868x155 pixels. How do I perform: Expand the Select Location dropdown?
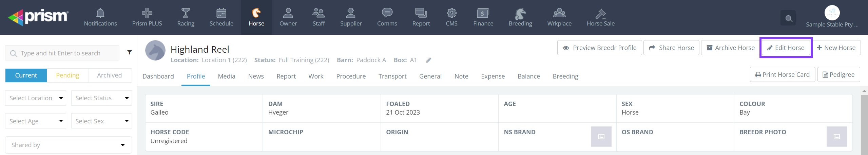(x=36, y=98)
